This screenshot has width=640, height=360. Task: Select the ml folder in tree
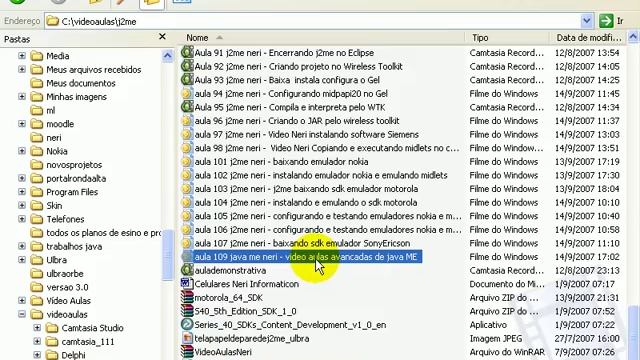click(x=51, y=110)
